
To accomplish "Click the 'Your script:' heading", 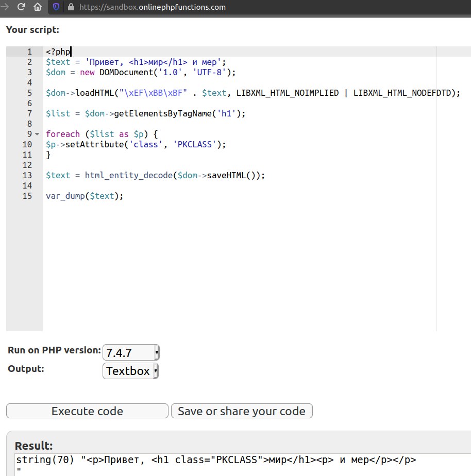I will click(x=32, y=30).
